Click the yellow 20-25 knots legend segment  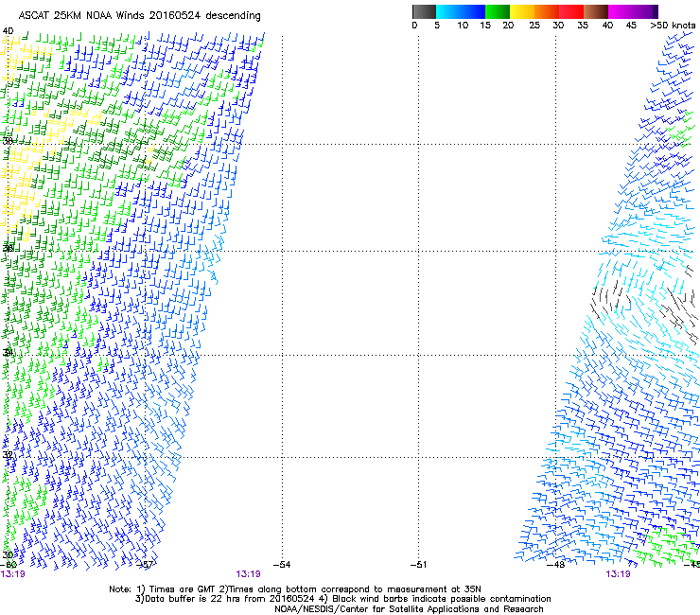pos(522,11)
